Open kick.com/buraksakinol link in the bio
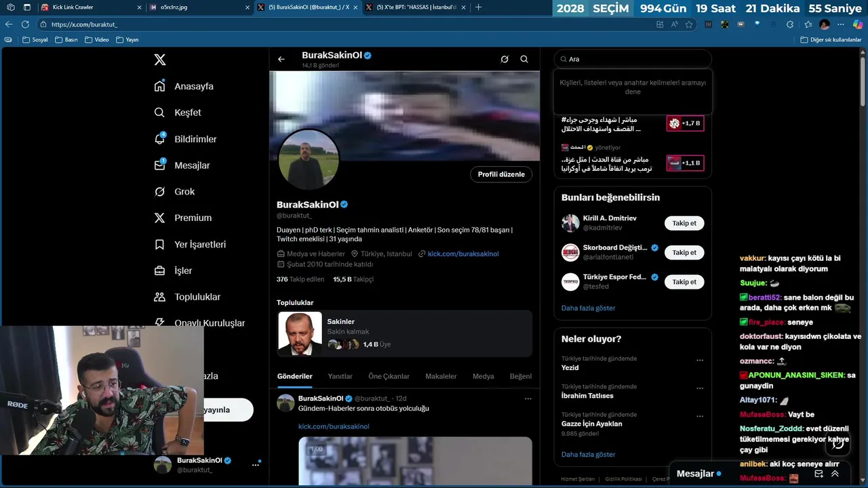 point(463,254)
